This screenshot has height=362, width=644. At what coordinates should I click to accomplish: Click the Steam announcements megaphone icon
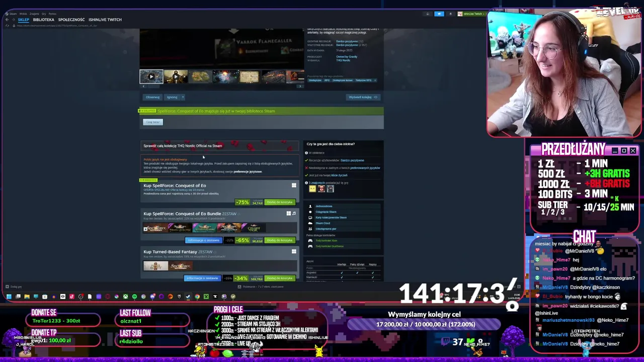click(439, 14)
